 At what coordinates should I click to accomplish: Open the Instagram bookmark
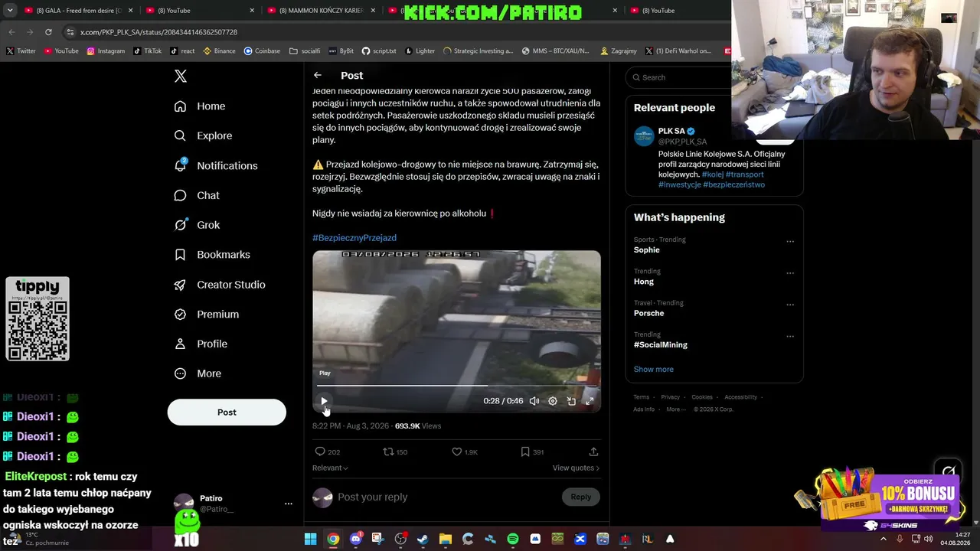pyautogui.click(x=106, y=51)
